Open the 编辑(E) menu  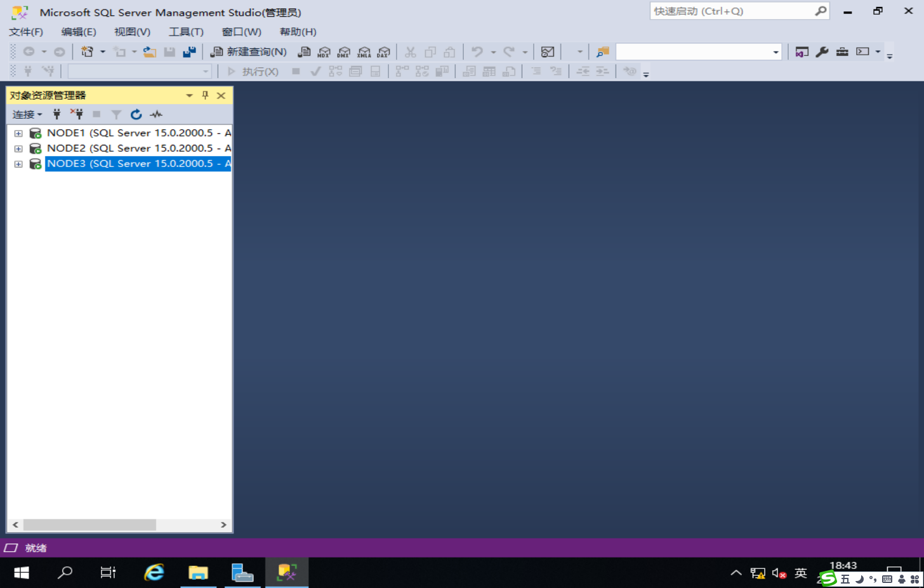coord(79,32)
